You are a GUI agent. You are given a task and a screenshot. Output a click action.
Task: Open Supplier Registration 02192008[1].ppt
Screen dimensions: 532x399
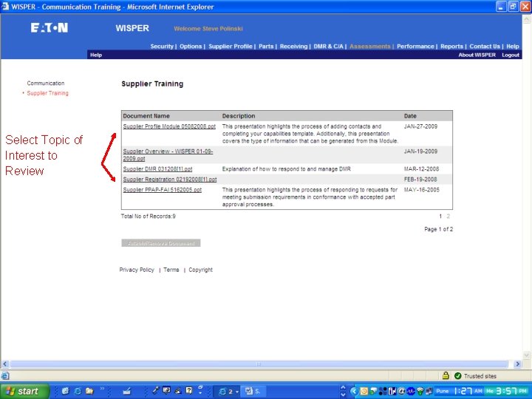point(170,179)
